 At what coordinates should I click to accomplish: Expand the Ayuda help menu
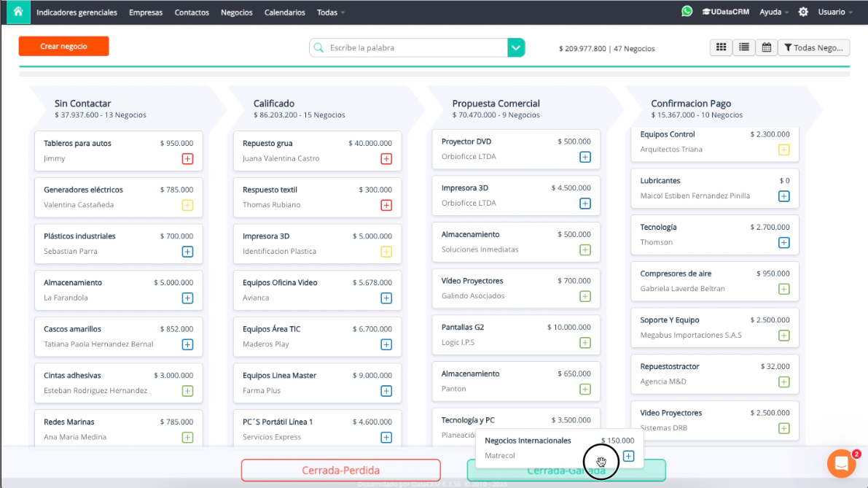point(773,12)
